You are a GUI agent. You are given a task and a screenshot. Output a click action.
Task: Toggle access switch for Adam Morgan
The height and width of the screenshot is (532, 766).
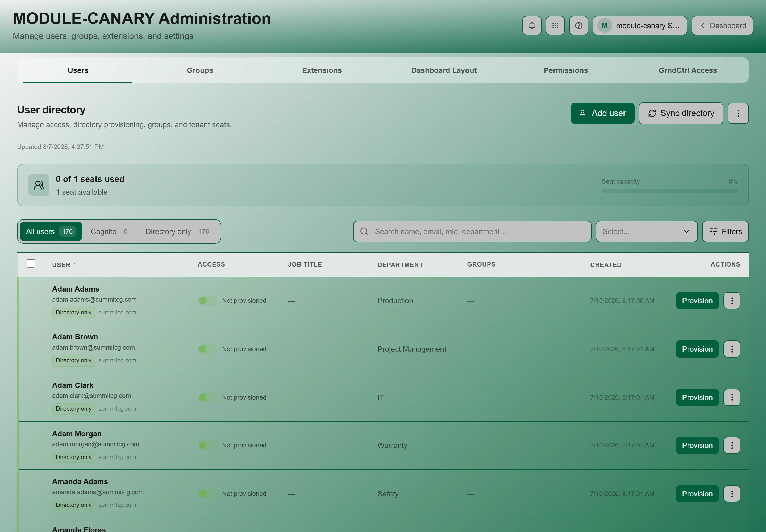pyautogui.click(x=207, y=445)
